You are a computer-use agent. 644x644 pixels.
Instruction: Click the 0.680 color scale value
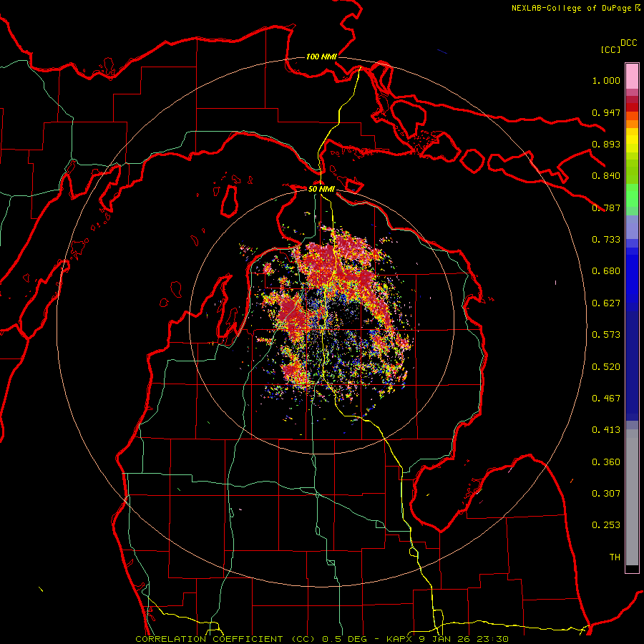(x=606, y=271)
